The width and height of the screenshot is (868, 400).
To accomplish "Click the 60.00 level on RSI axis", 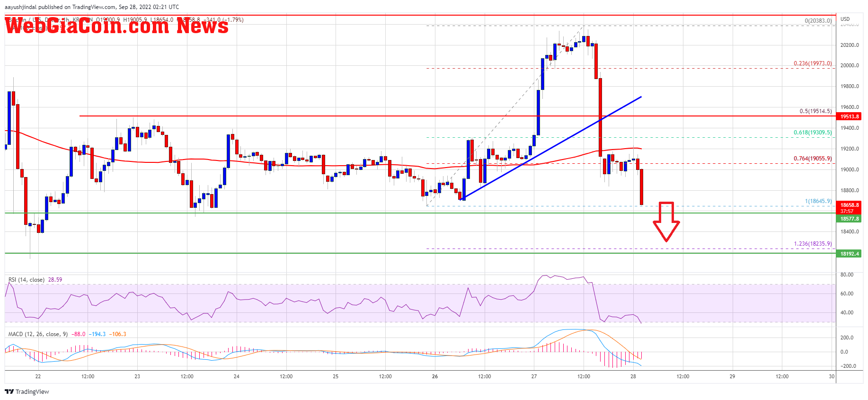I will 847,293.
